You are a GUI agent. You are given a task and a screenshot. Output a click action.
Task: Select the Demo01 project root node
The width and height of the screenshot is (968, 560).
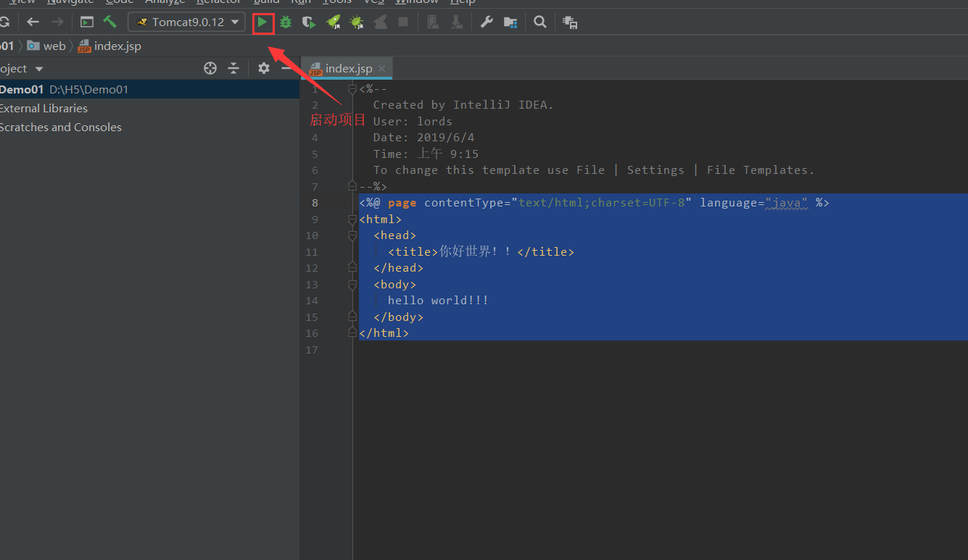[149, 89]
